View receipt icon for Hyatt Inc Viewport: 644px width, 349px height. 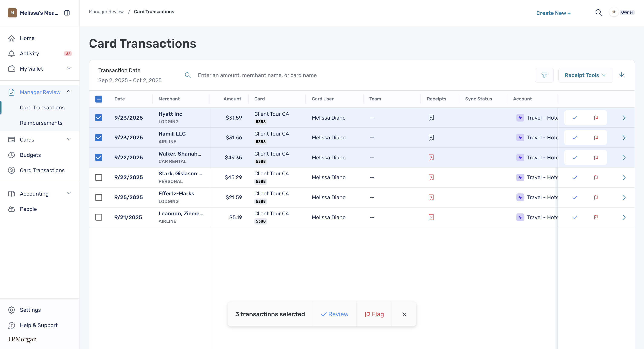point(431,118)
